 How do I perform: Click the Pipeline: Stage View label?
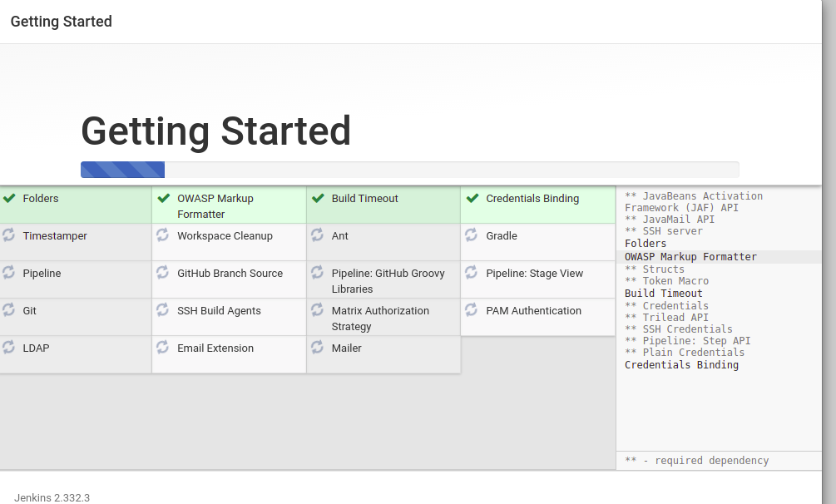pyautogui.click(x=535, y=273)
